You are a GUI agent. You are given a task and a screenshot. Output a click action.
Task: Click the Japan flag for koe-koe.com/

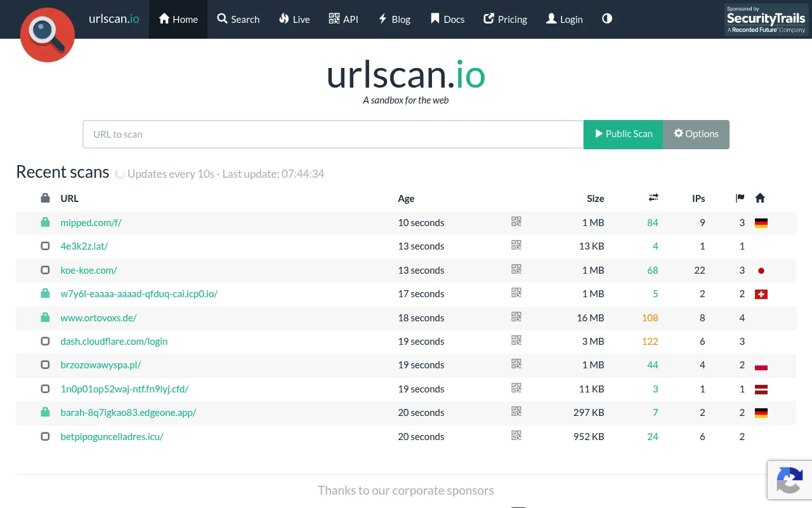761,271
